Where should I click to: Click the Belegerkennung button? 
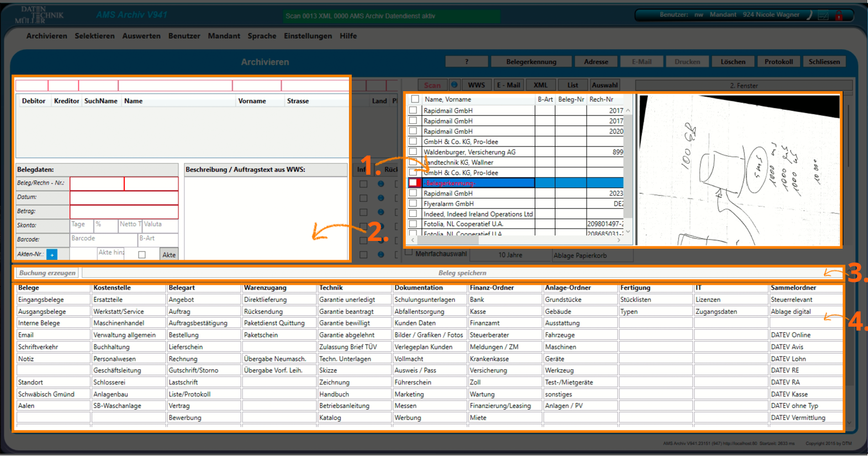[x=531, y=62]
